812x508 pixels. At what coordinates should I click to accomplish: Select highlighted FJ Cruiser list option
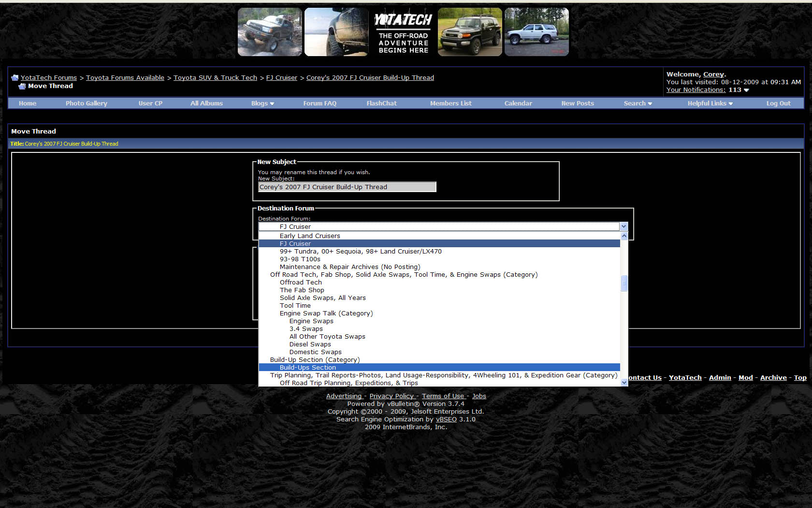click(x=439, y=244)
